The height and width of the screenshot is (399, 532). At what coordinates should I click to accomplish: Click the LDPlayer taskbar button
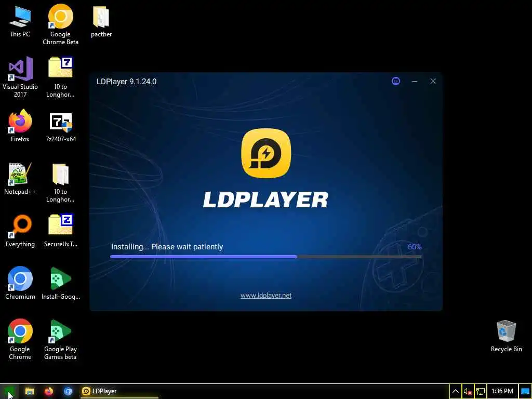(x=119, y=392)
